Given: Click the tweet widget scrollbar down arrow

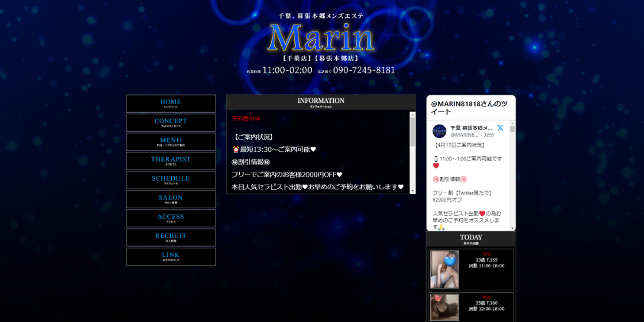Looking at the screenshot, I should [512, 228].
